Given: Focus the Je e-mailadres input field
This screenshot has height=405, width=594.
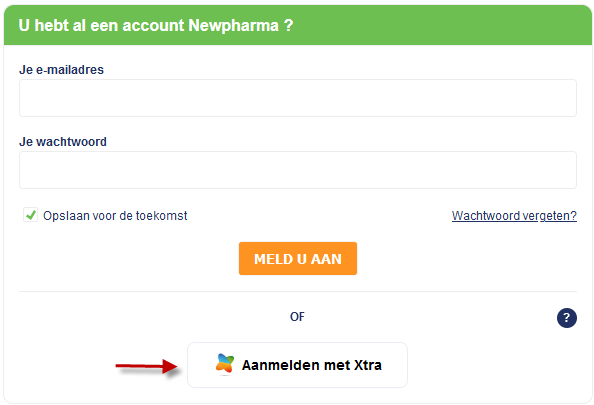Looking at the screenshot, I should [x=298, y=98].
